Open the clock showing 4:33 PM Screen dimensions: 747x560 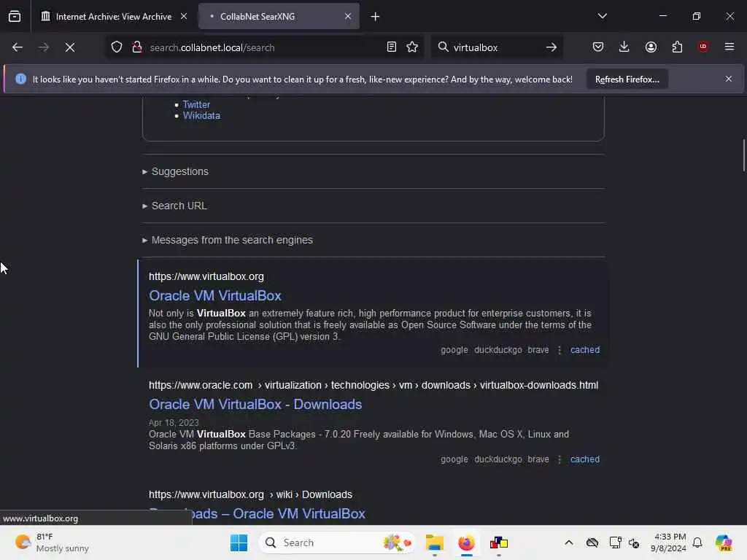pyautogui.click(x=669, y=542)
